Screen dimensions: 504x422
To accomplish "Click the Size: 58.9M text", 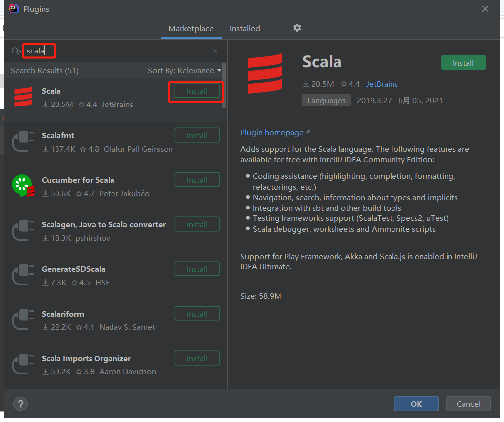I will (261, 296).
